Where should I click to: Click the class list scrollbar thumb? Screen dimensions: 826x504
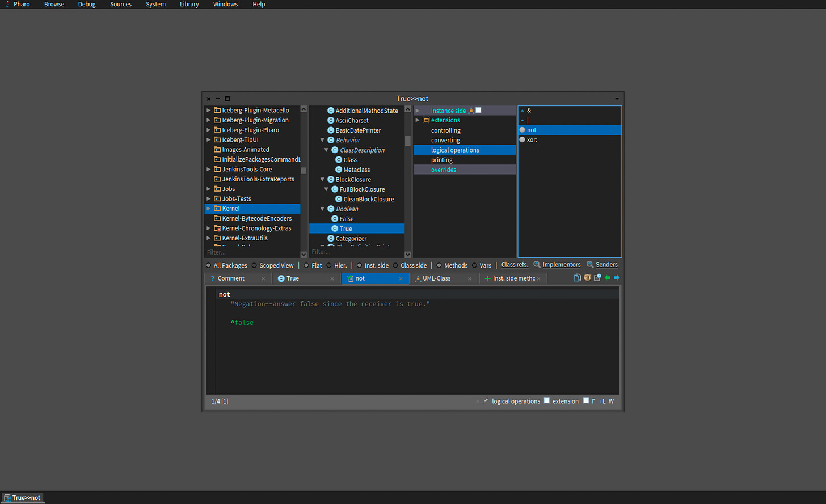point(407,141)
